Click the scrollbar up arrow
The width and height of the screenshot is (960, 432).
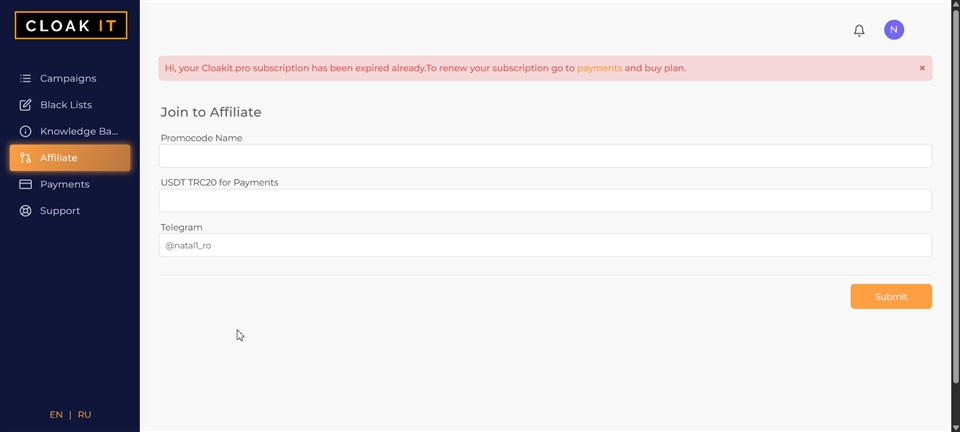[x=954, y=6]
